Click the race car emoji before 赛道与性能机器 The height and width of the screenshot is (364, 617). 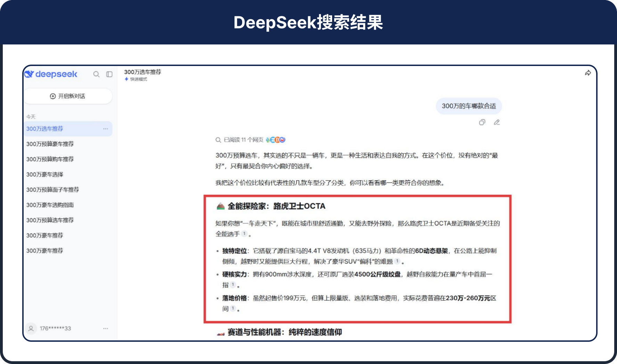(x=220, y=333)
